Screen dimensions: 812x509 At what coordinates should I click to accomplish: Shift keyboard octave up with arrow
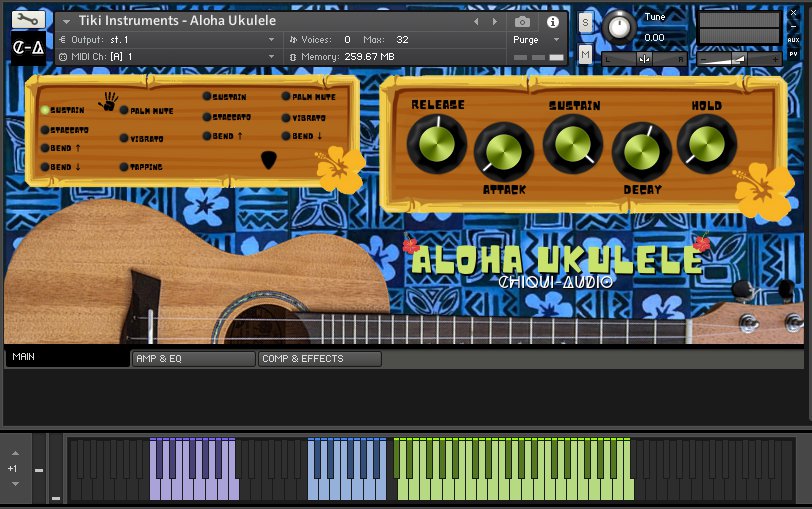13,452
